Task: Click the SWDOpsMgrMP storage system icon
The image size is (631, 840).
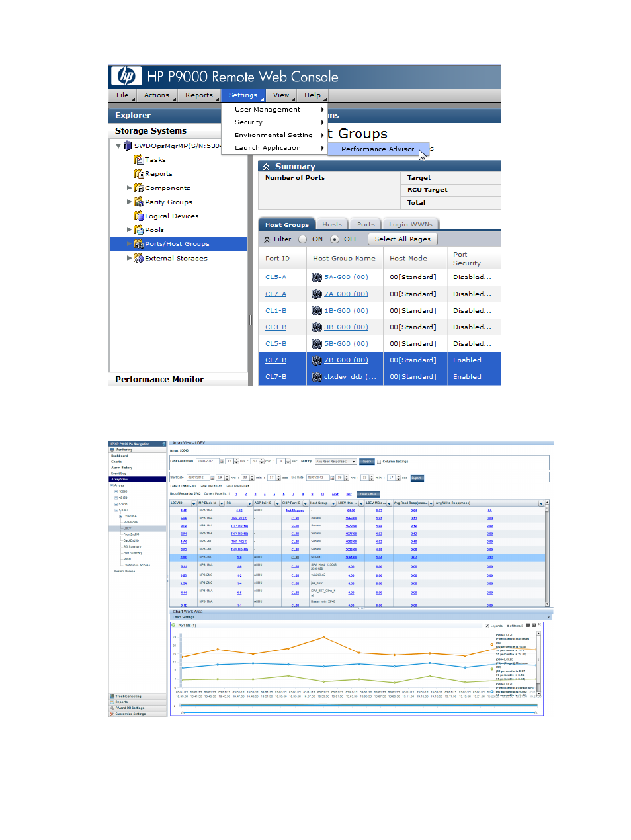Action: [x=128, y=146]
